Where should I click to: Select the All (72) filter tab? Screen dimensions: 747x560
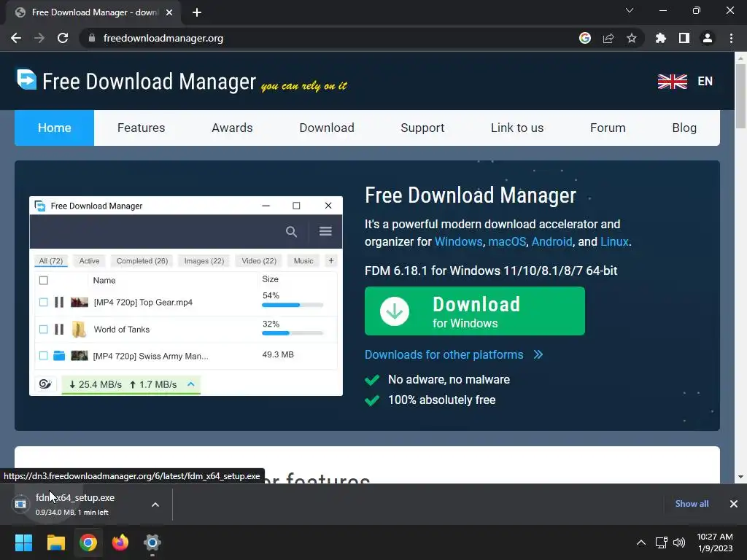point(51,261)
